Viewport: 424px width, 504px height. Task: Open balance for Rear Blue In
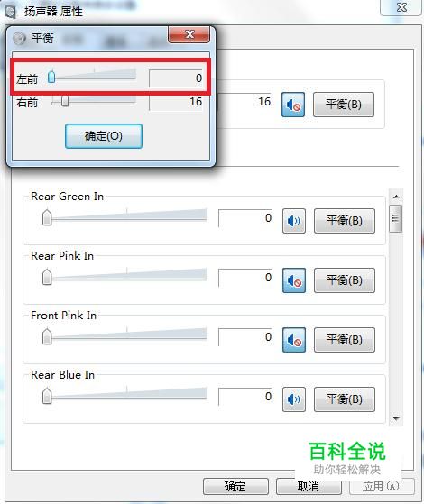coord(345,399)
